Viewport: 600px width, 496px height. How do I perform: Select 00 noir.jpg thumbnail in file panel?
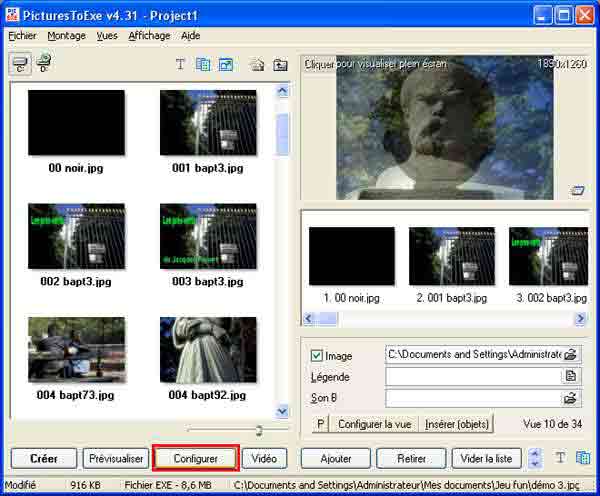pyautogui.click(x=76, y=123)
